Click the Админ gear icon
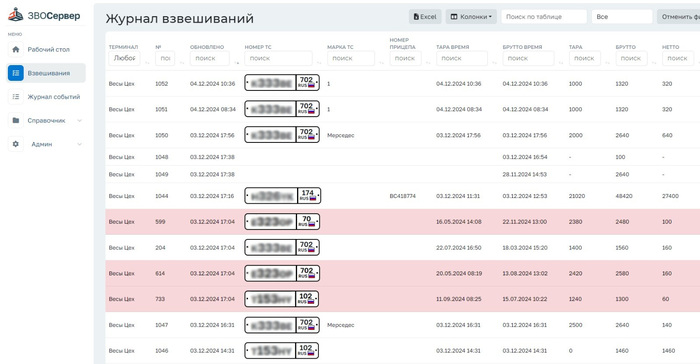Screen dimensions: 700x364 (x=16, y=144)
